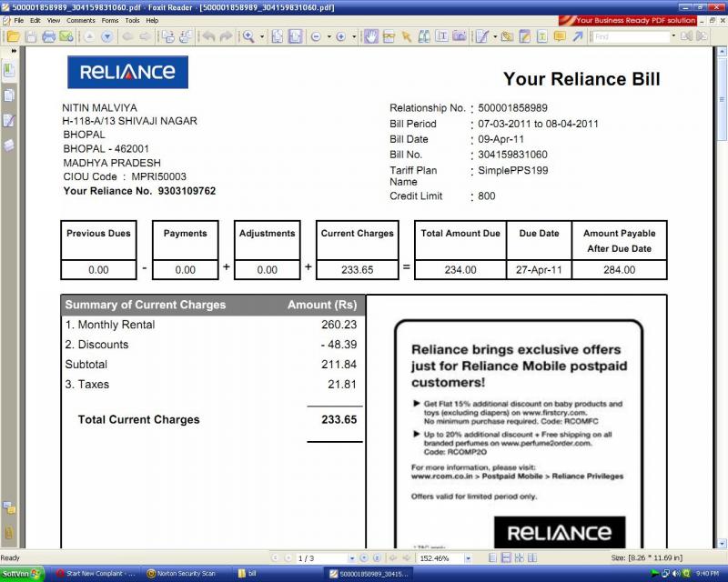Click the Windows Start button

pos(22,574)
